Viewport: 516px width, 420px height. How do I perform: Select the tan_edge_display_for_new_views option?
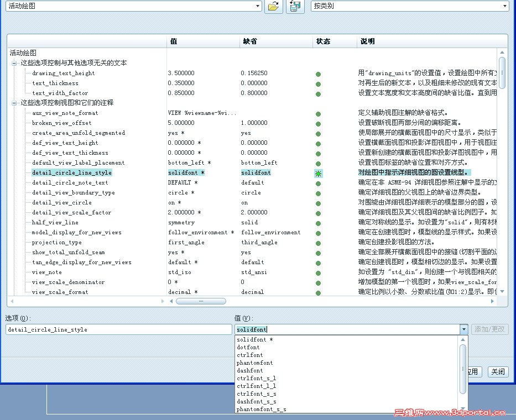[x=81, y=262]
